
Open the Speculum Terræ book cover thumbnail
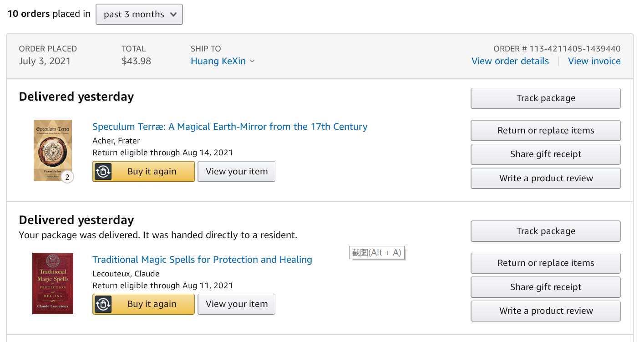pos(52,150)
